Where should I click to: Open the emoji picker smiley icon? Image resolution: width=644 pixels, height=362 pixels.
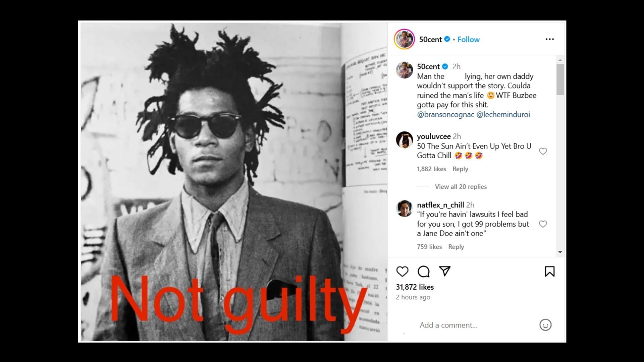point(545,325)
